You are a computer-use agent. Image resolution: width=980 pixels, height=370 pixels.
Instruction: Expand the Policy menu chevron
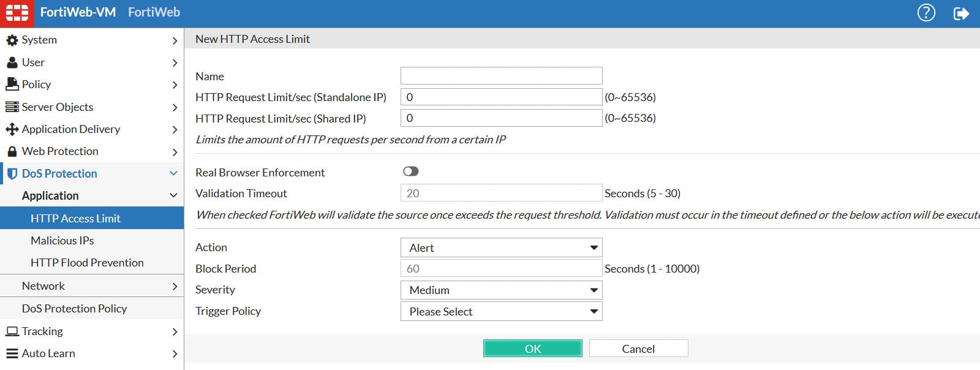(175, 85)
